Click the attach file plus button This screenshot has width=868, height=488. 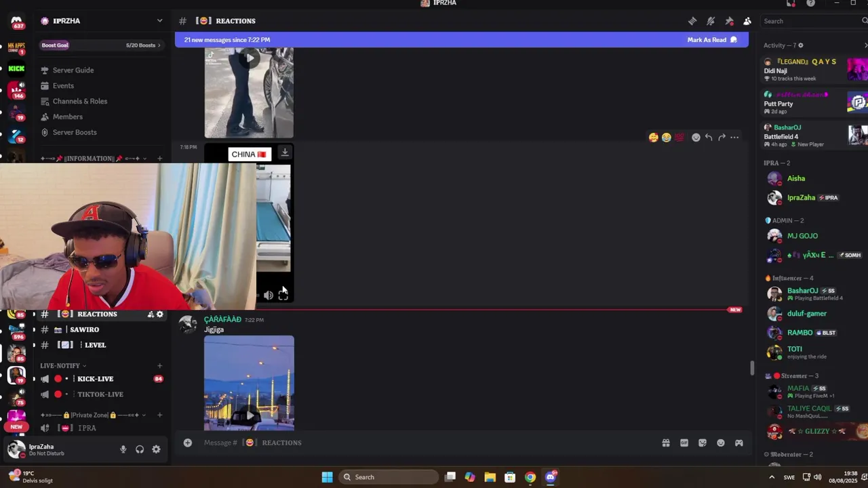pyautogui.click(x=188, y=443)
